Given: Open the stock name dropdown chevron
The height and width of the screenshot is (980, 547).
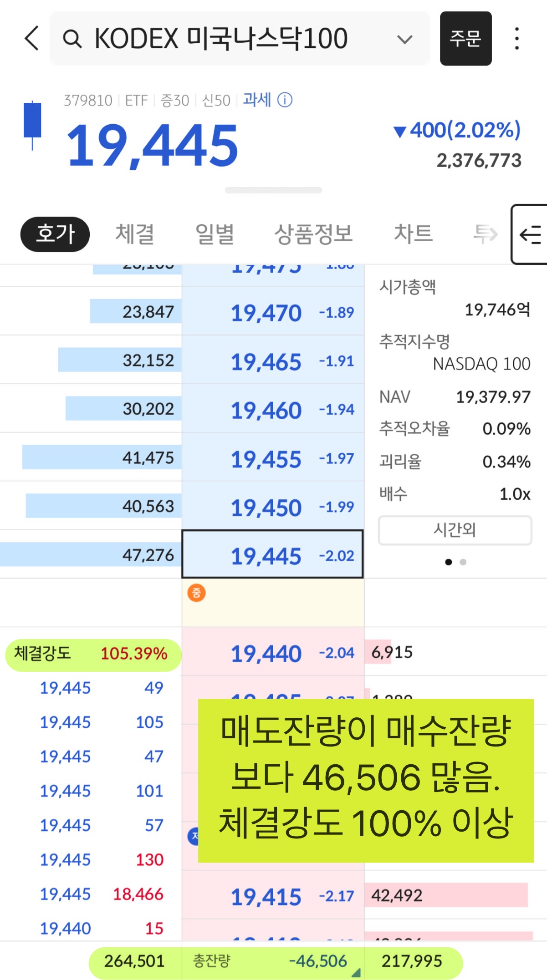Looking at the screenshot, I should [404, 39].
